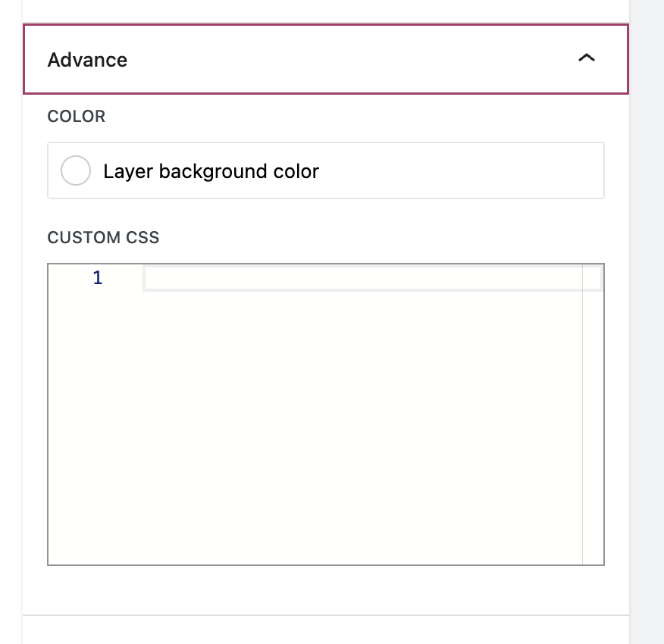Image resolution: width=664 pixels, height=644 pixels.
Task: Click the upward-pointing arrow on Advance header
Action: coord(586,58)
